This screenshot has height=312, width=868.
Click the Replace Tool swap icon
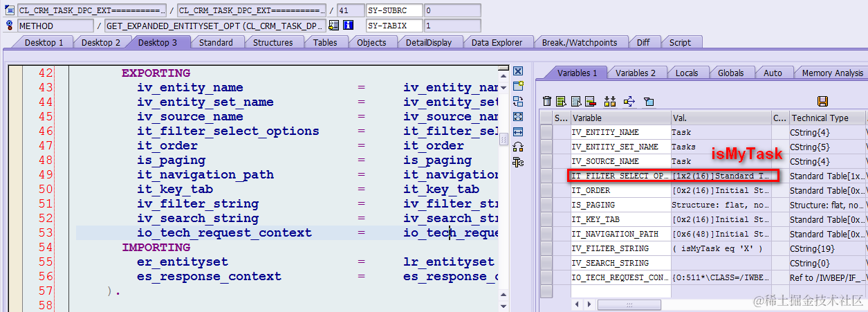(x=518, y=102)
